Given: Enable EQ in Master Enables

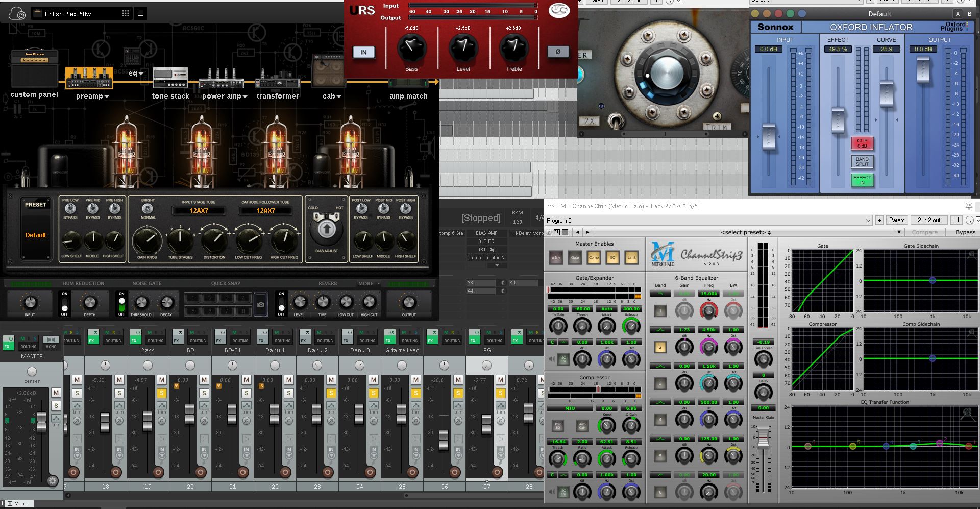Looking at the screenshot, I should (612, 258).
